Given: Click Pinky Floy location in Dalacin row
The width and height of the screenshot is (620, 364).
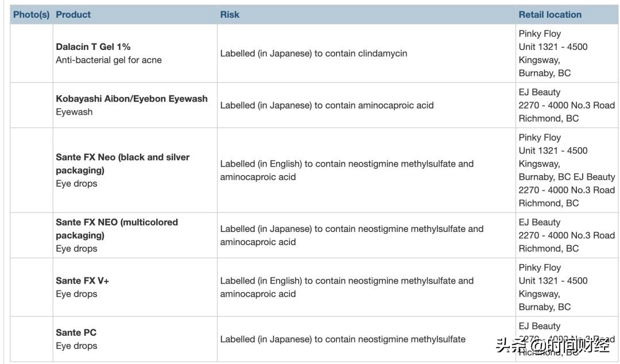Looking at the screenshot, I should click(x=540, y=34).
